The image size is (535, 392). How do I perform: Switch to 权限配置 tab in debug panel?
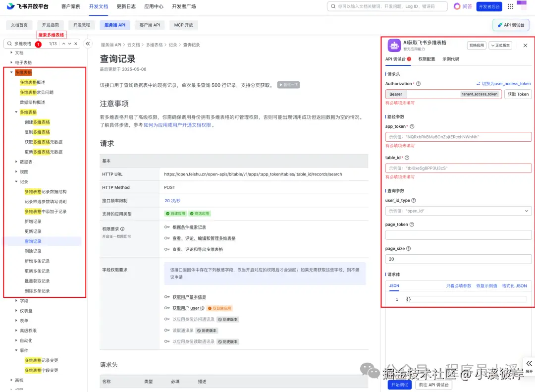[x=427, y=59]
